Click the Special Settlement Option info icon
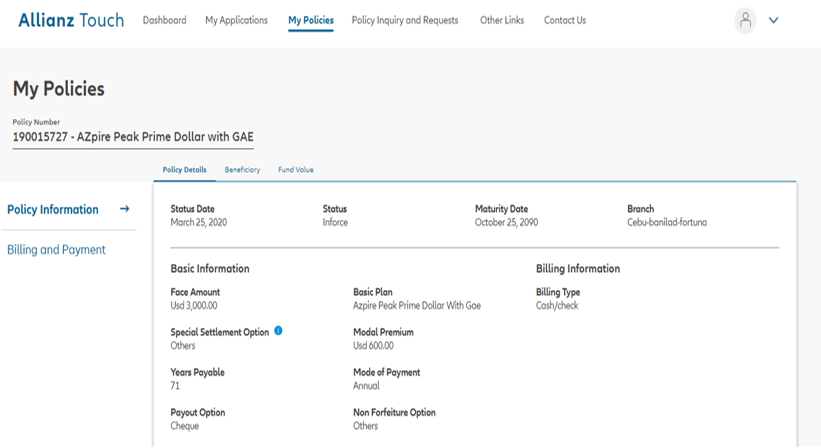821x448 pixels. pos(278,331)
